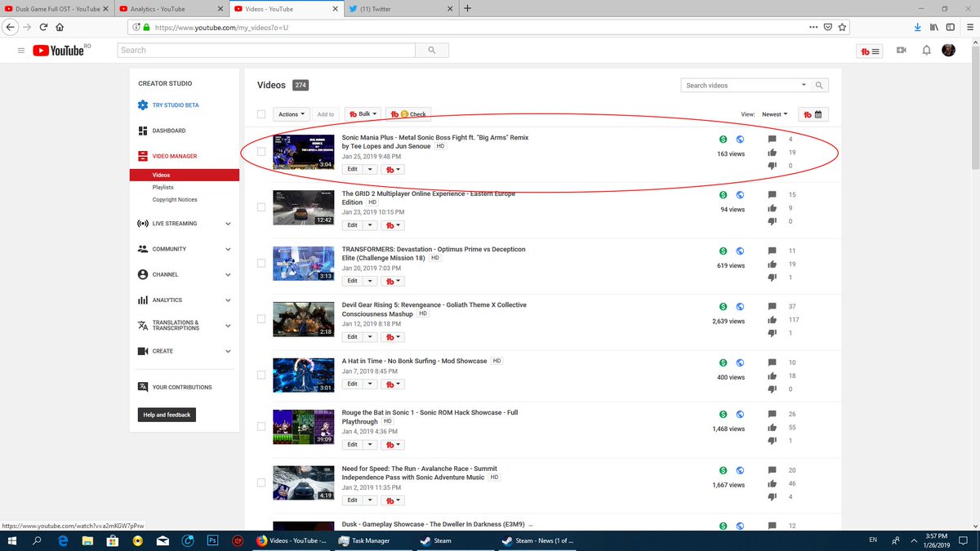Check the A Hat in Time video checkbox
The width and height of the screenshot is (980, 551).
click(261, 375)
